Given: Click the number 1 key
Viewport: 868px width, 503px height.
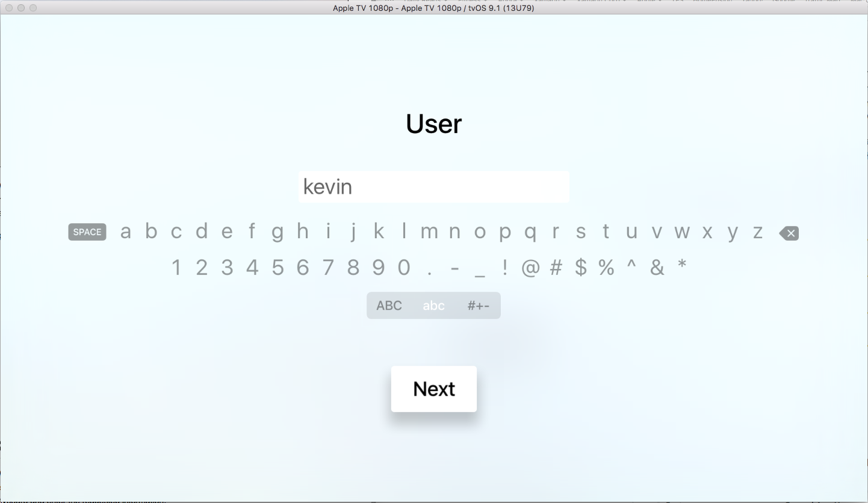Looking at the screenshot, I should click(176, 267).
